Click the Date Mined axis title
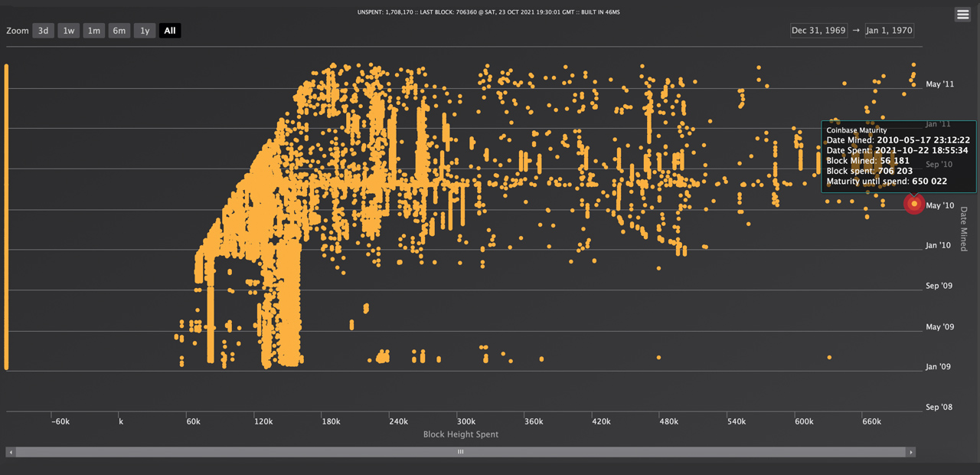The height and width of the screenshot is (475, 980). pos(964,229)
